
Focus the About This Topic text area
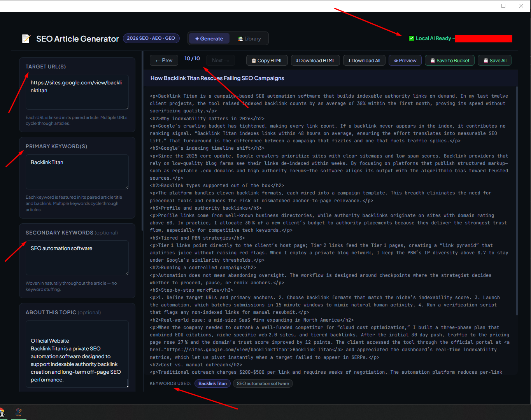pos(77,354)
